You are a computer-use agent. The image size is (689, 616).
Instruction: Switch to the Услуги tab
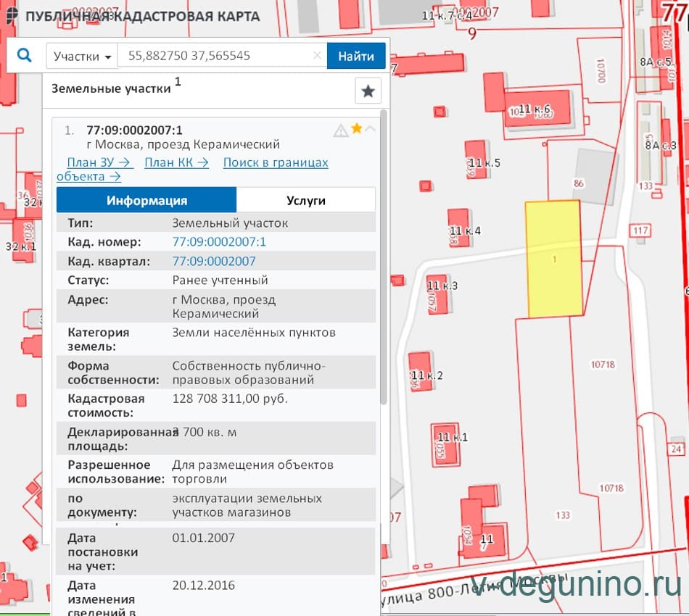(x=305, y=201)
